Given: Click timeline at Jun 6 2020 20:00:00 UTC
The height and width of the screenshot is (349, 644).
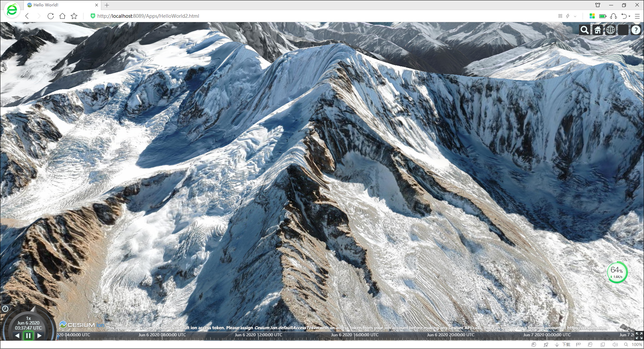Looking at the screenshot, I should tap(451, 335).
